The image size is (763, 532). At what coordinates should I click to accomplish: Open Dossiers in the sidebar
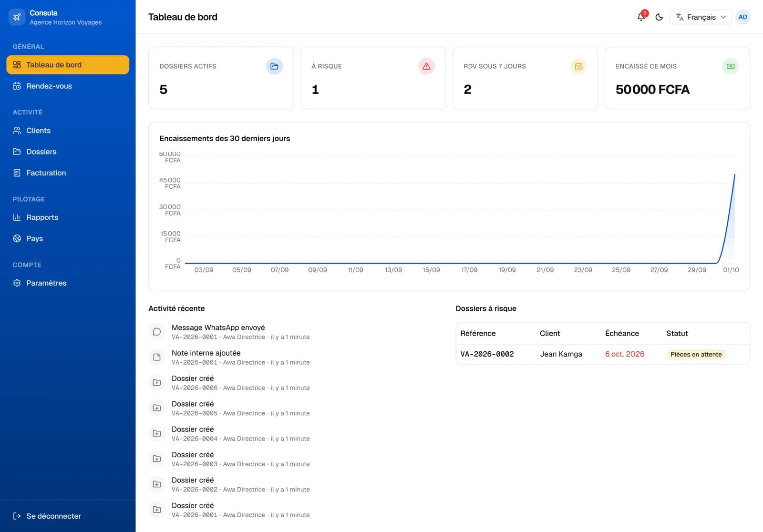tap(68, 152)
